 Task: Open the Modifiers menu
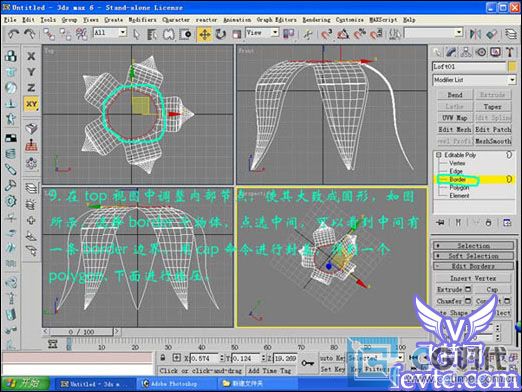[x=142, y=20]
